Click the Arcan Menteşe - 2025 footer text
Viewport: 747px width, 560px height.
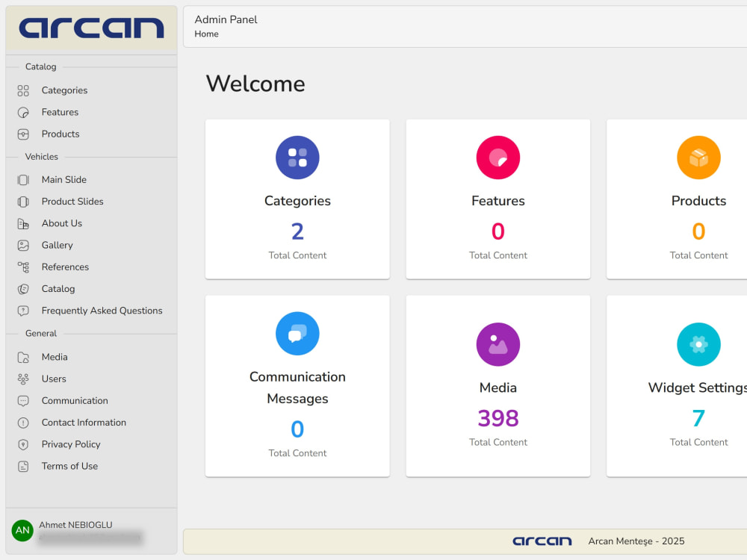point(636,541)
